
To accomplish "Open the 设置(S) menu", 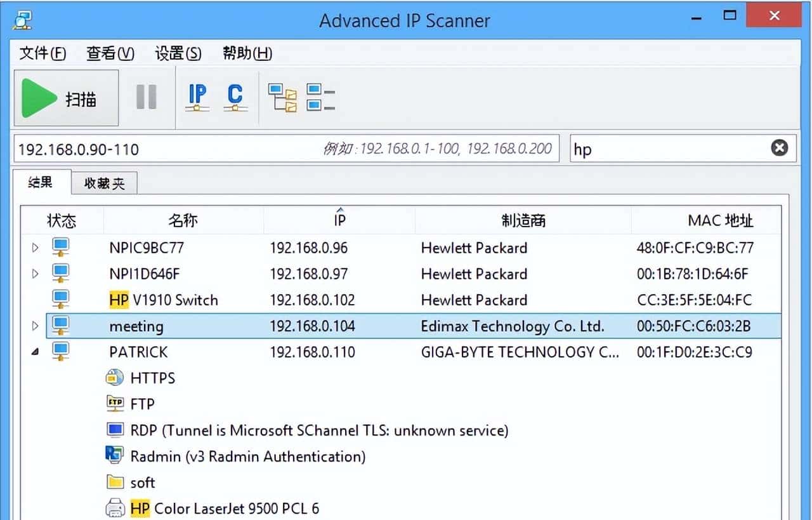I will click(x=178, y=53).
